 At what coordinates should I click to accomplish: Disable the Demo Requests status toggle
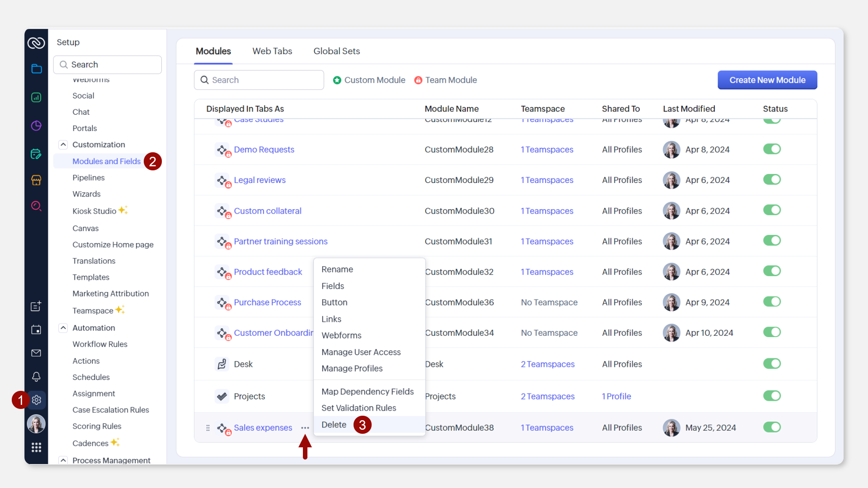pos(772,149)
